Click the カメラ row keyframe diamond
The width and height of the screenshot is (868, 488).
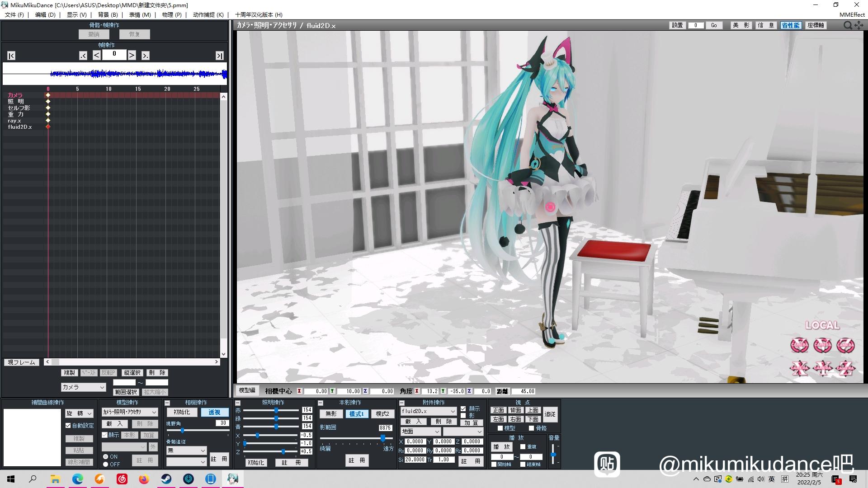point(48,95)
